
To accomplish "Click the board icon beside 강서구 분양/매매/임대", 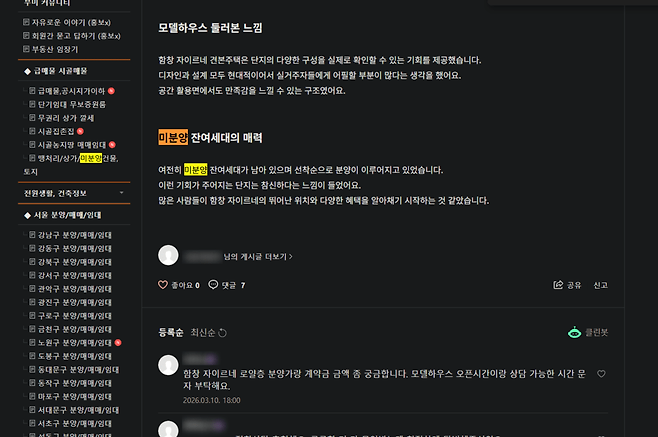I will 32,275.
